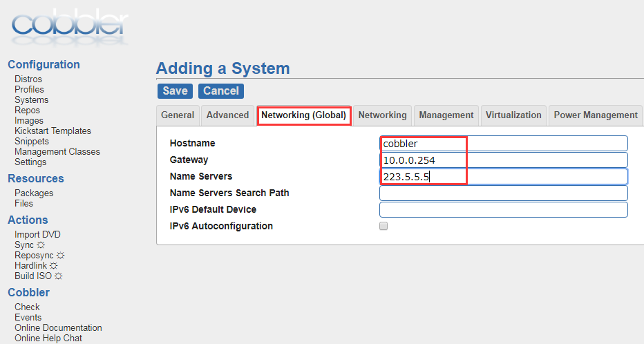Viewport: 644px width, 344px height.
Task: Open Online Help Chat
Action: 48,338
